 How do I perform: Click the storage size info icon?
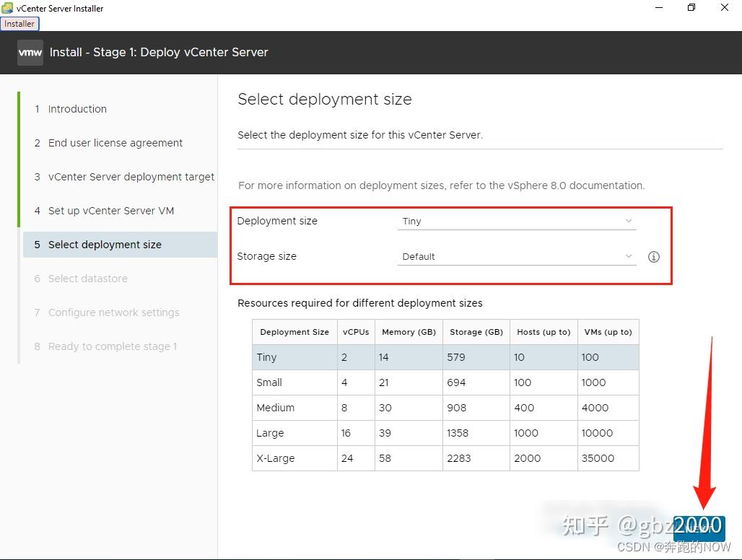654,257
